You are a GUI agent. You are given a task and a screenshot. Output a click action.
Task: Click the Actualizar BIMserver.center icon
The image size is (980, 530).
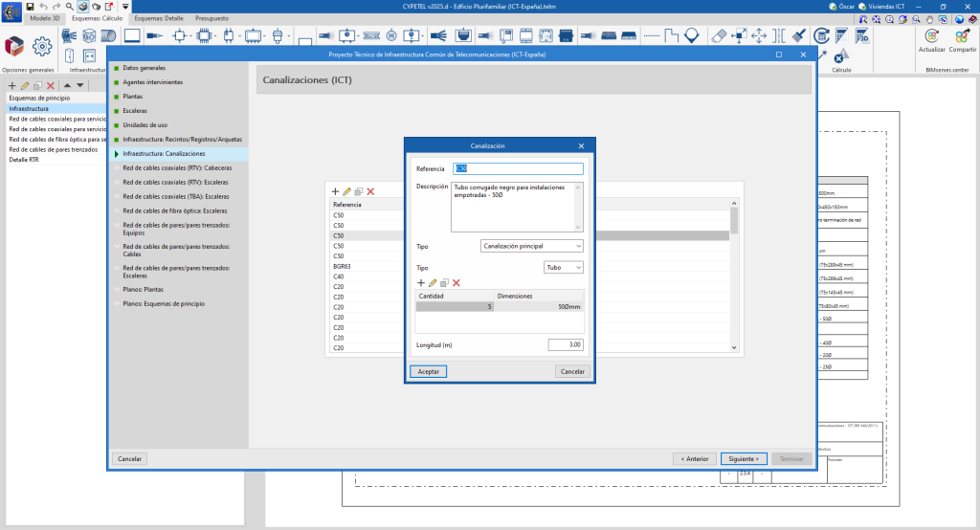(930, 34)
